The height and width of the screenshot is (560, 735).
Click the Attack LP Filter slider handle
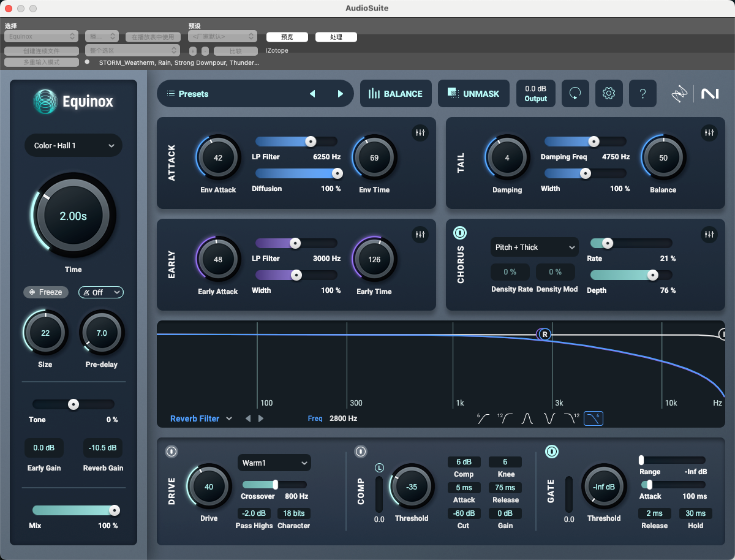tap(311, 142)
